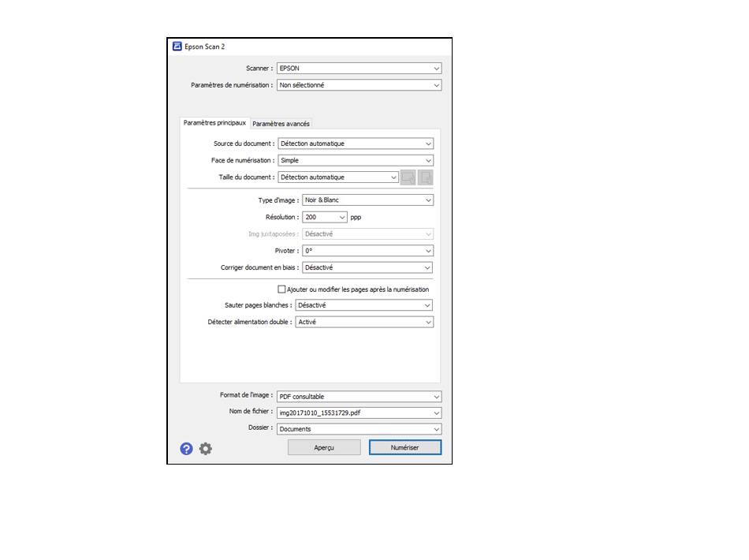This screenshot has width=749, height=560.
Task: Open the configuration gear icon
Action: coord(206,449)
